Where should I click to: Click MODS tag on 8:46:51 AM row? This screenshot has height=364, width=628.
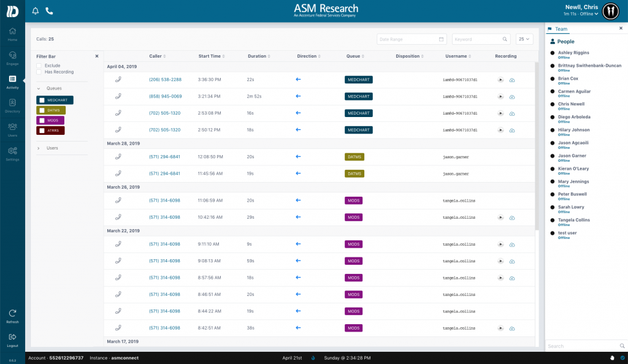tap(354, 294)
